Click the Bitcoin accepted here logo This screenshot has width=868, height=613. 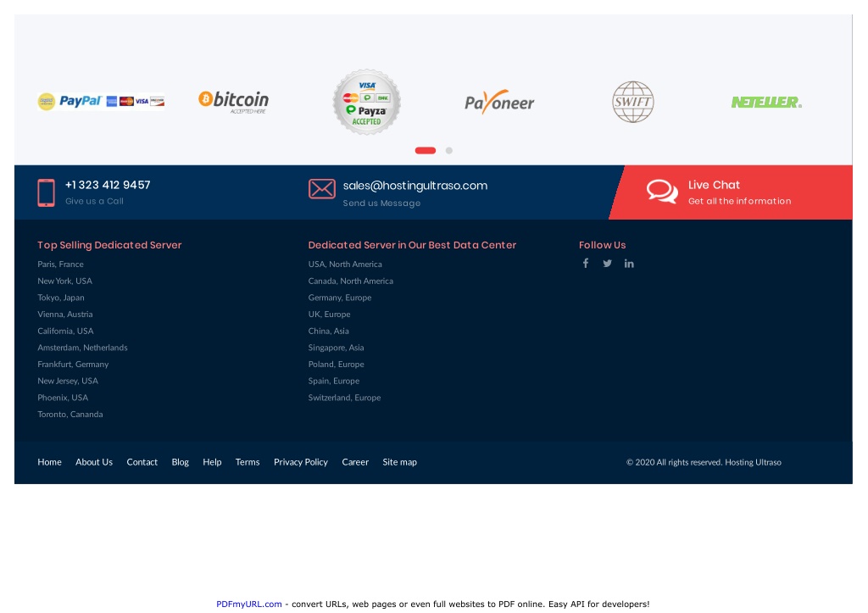point(234,102)
